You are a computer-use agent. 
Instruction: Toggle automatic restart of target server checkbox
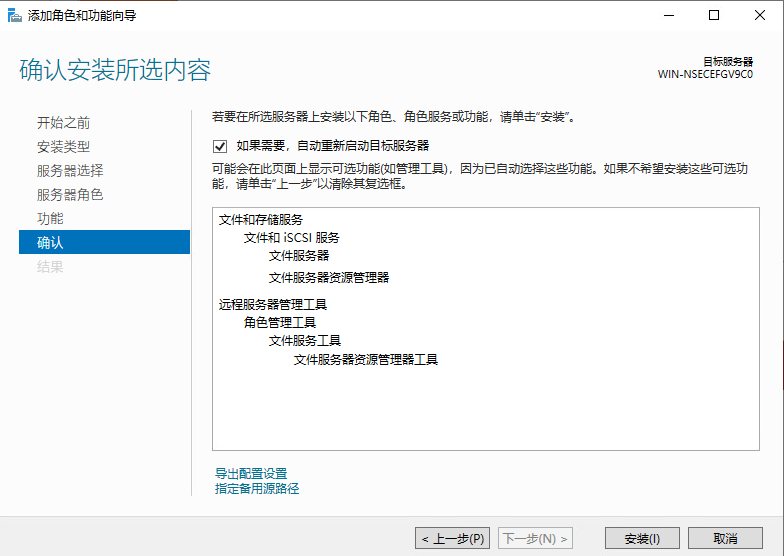click(x=220, y=146)
